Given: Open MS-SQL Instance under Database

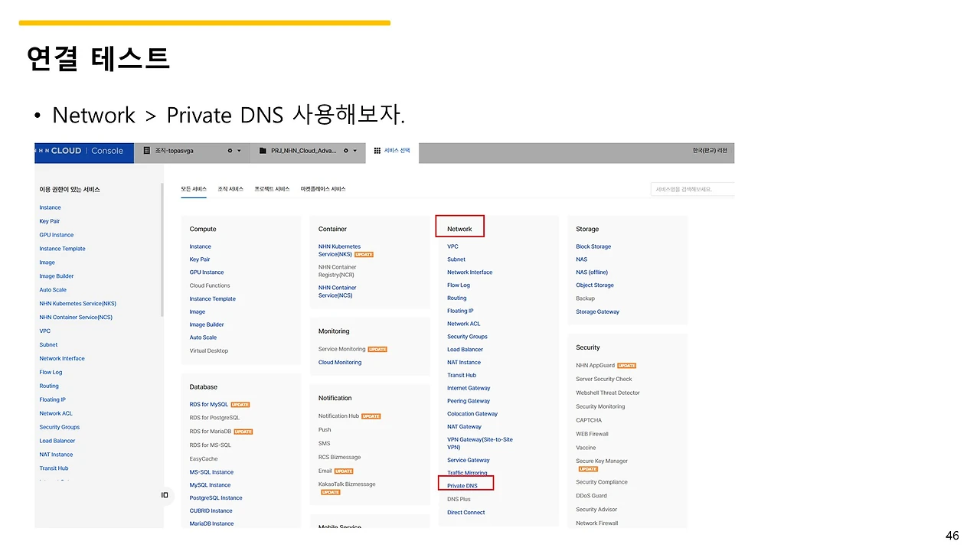Looking at the screenshot, I should (x=212, y=472).
